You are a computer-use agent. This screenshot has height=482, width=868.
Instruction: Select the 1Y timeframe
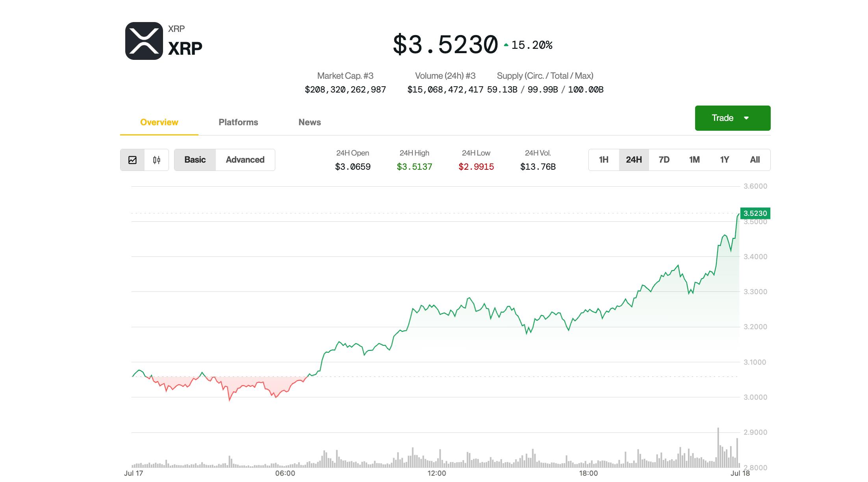pos(724,160)
